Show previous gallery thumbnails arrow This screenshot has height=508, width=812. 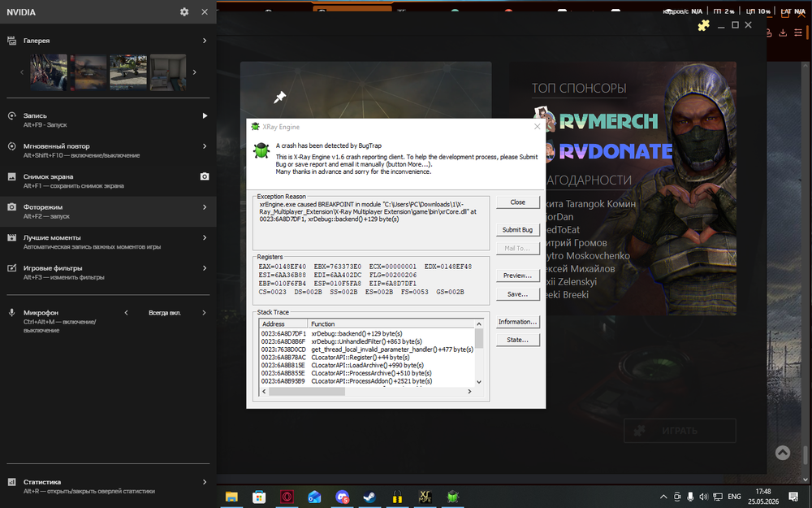pyautogui.click(x=22, y=72)
